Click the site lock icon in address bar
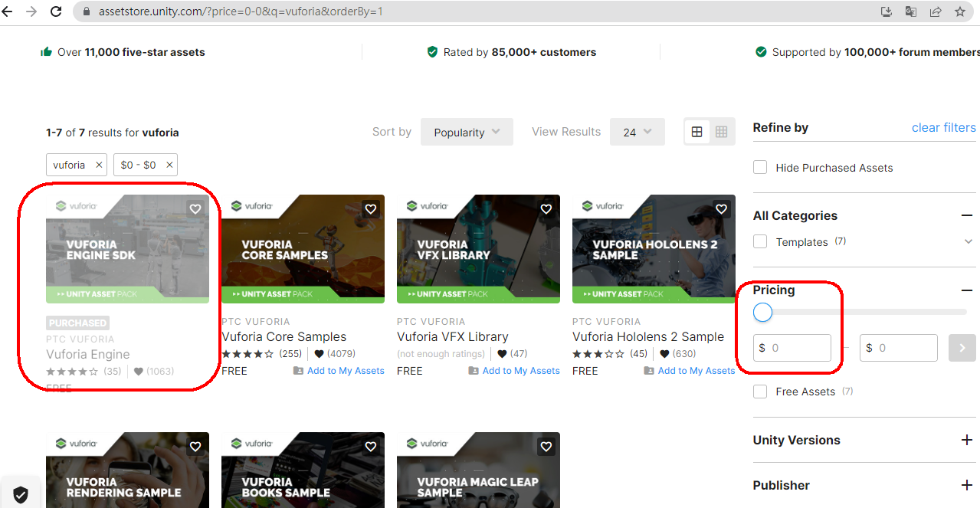The height and width of the screenshot is (508, 980). 86,11
